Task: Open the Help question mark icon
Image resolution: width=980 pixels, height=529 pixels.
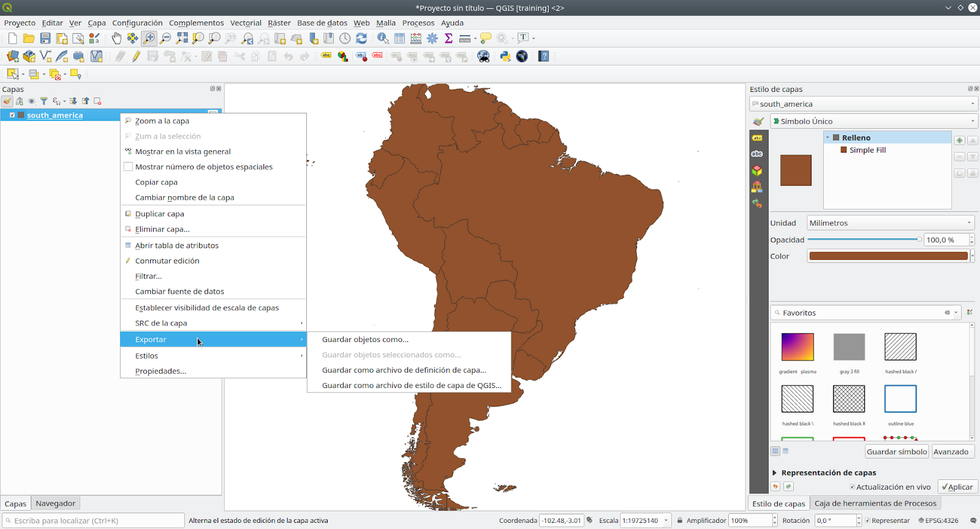Action: pos(543,56)
